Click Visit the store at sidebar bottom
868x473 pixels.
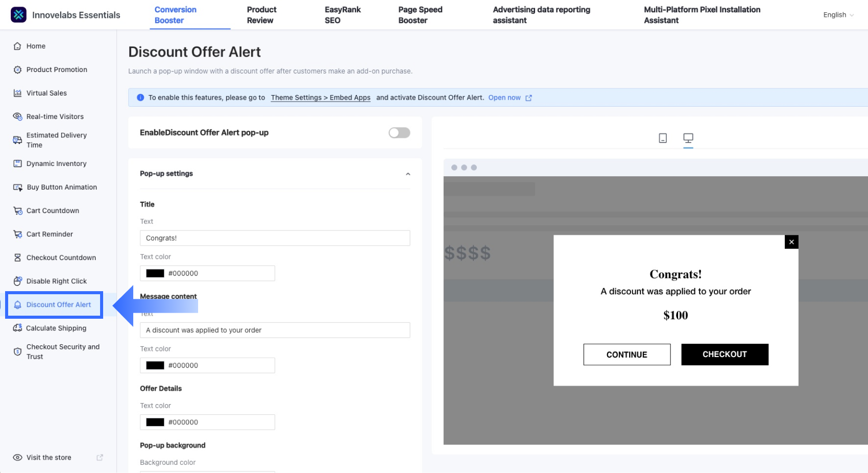click(x=49, y=458)
